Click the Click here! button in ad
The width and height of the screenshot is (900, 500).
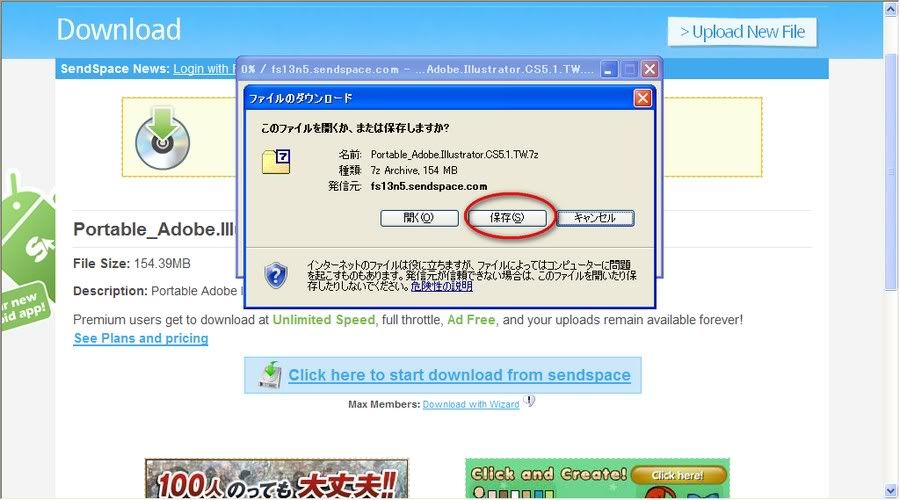(678, 475)
